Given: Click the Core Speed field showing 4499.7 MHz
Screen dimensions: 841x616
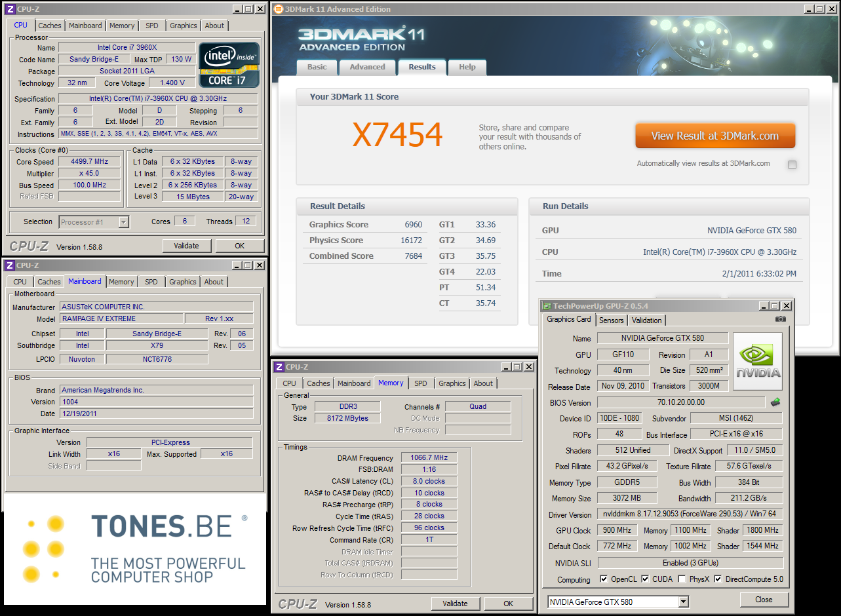Looking at the screenshot, I should (89, 161).
